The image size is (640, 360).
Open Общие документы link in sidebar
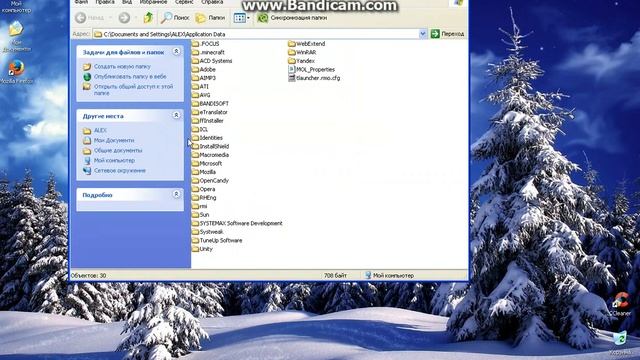click(118, 150)
